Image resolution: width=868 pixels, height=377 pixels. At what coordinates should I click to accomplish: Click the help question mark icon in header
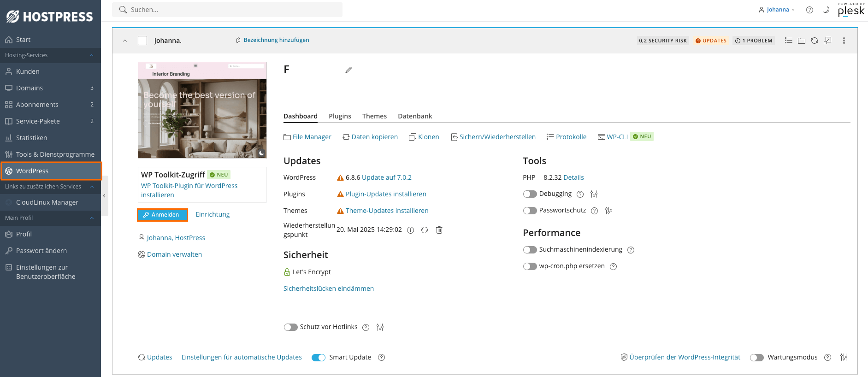point(809,10)
